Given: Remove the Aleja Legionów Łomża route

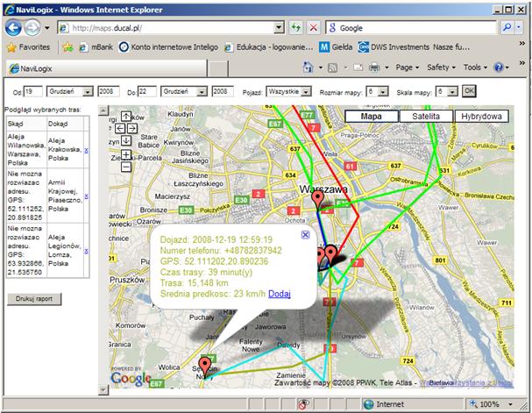Looking at the screenshot, I should click(86, 251).
